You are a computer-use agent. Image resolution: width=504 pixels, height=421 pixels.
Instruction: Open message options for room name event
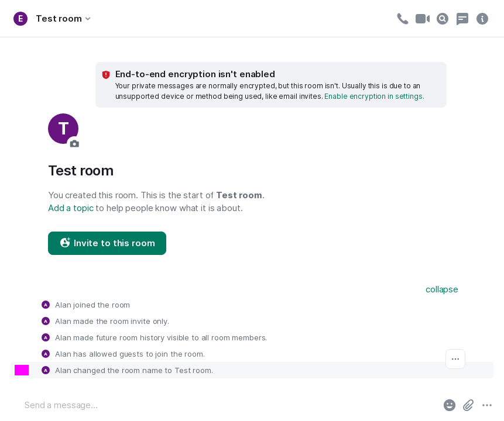[455, 359]
